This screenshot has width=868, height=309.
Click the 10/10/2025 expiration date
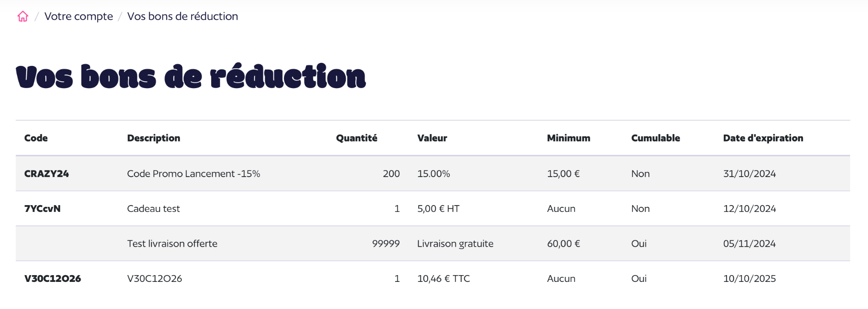[750, 279]
